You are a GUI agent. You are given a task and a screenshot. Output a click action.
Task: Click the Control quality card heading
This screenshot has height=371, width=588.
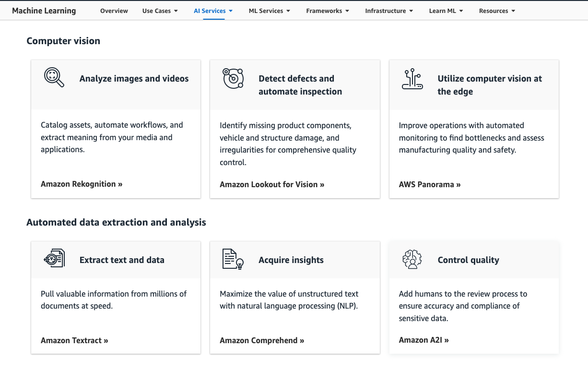click(469, 260)
